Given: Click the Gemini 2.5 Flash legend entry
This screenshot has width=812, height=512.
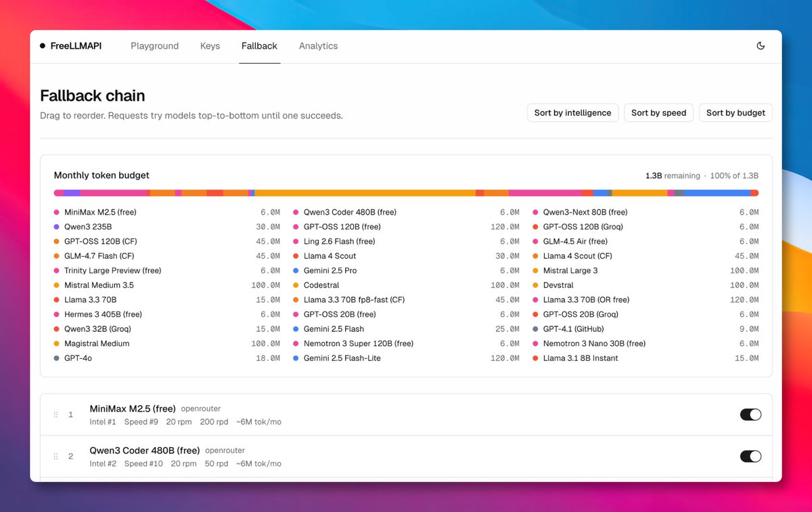Looking at the screenshot, I should 334,329.
